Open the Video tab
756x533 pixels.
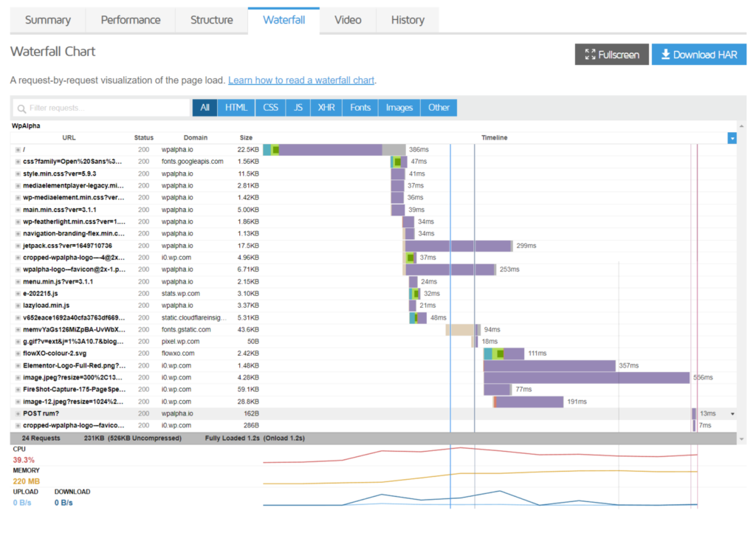[348, 20]
